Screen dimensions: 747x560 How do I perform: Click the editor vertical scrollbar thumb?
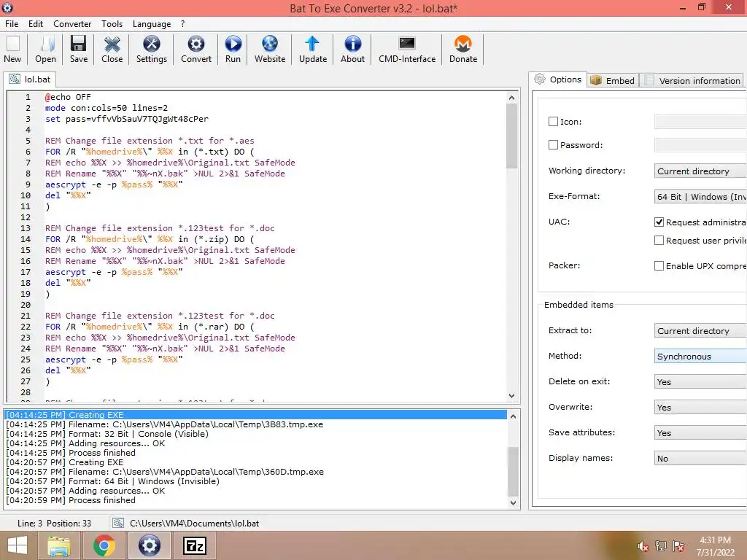(511, 136)
